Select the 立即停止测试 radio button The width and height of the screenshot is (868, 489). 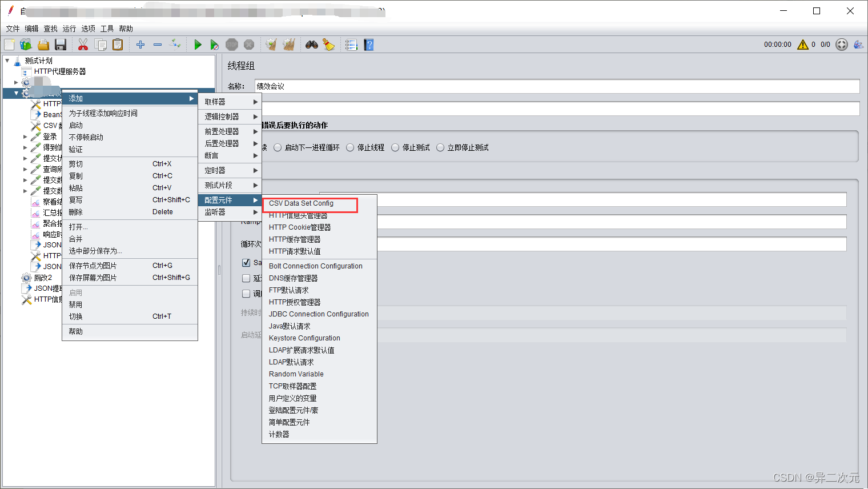[x=440, y=147]
